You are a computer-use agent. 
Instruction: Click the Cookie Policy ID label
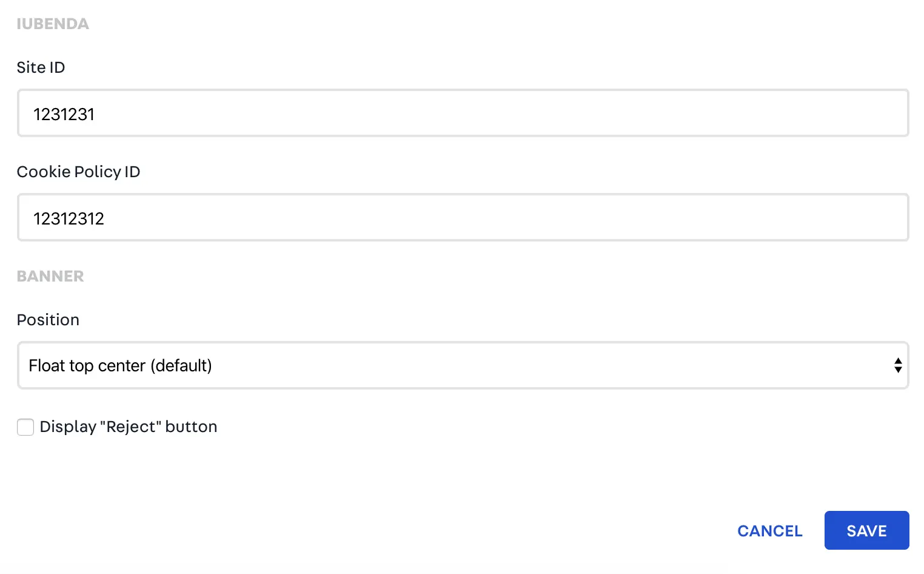tap(78, 172)
